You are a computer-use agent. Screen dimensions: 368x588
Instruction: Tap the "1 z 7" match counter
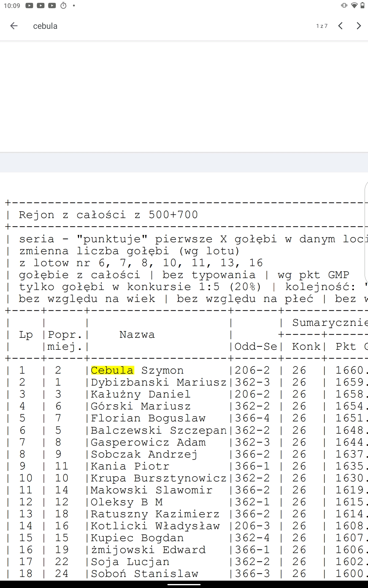tap(322, 26)
